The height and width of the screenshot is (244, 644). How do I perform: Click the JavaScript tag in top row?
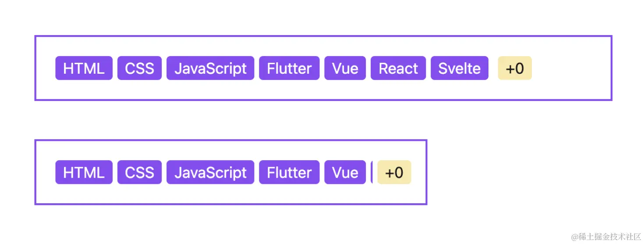210,68
